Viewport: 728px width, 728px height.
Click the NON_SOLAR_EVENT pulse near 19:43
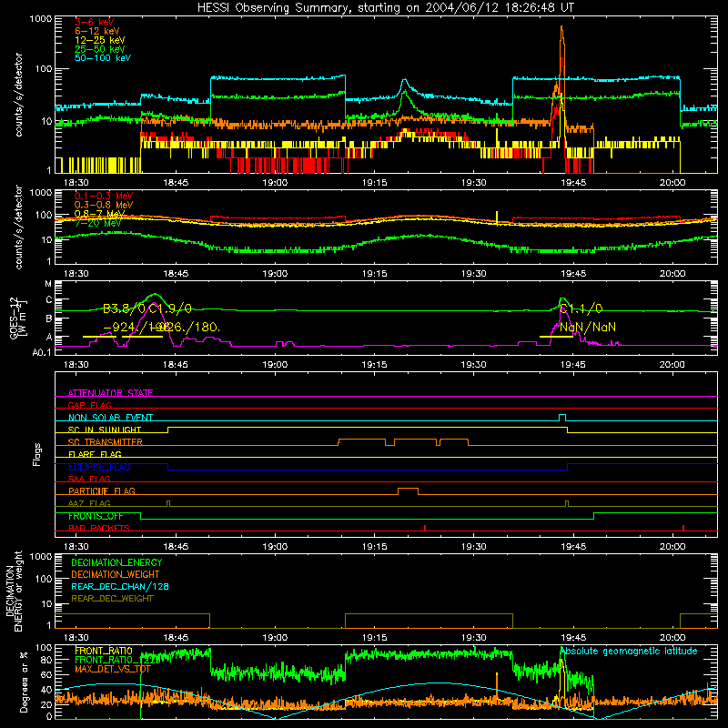point(562,417)
